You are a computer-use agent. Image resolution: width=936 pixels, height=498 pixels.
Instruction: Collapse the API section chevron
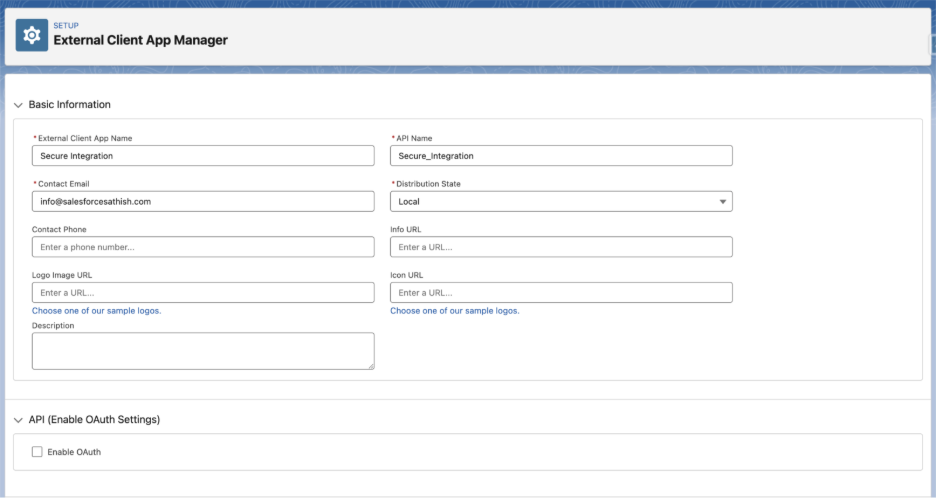pos(18,420)
